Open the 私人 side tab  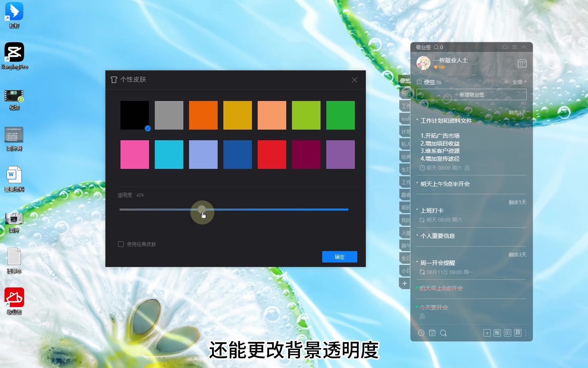click(x=405, y=144)
